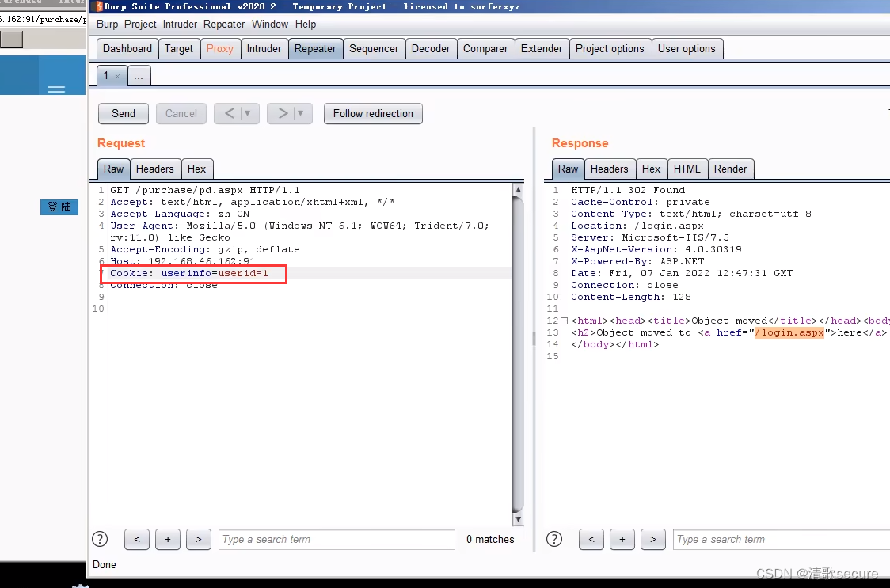Click the Location: /login.aspx response header
890x588 pixels.
[x=637, y=226]
